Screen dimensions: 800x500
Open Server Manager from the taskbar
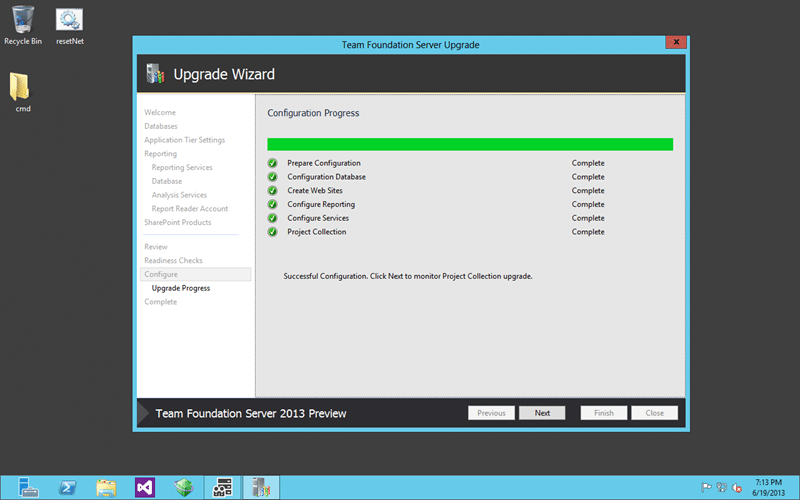(x=28, y=488)
